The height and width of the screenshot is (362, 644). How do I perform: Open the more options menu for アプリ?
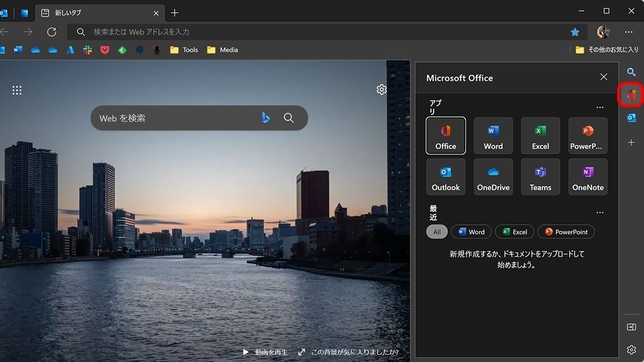click(600, 107)
